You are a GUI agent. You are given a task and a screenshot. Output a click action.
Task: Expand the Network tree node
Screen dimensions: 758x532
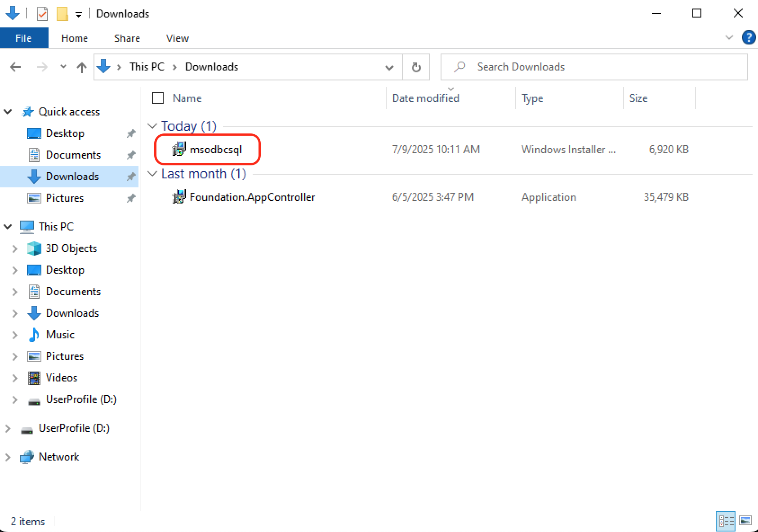click(x=8, y=457)
